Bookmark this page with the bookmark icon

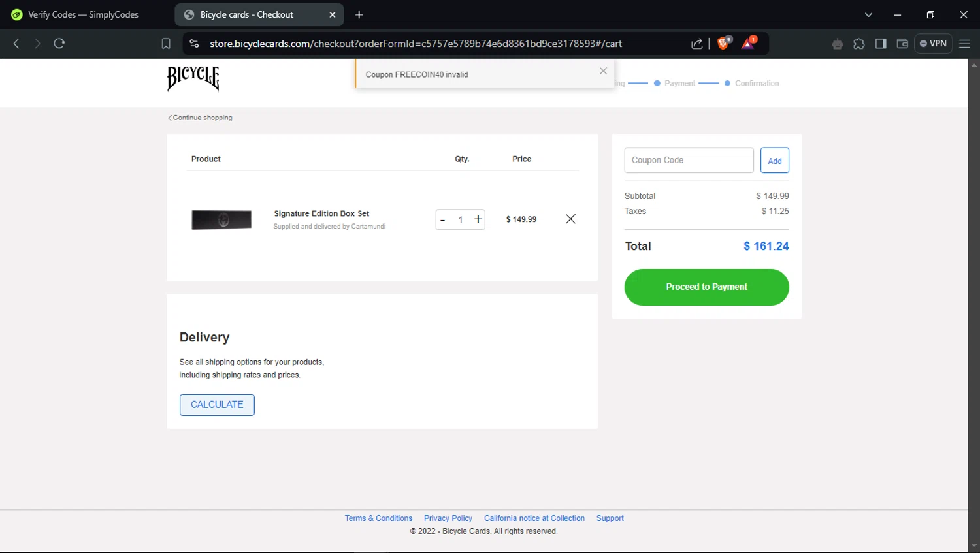[x=166, y=44]
